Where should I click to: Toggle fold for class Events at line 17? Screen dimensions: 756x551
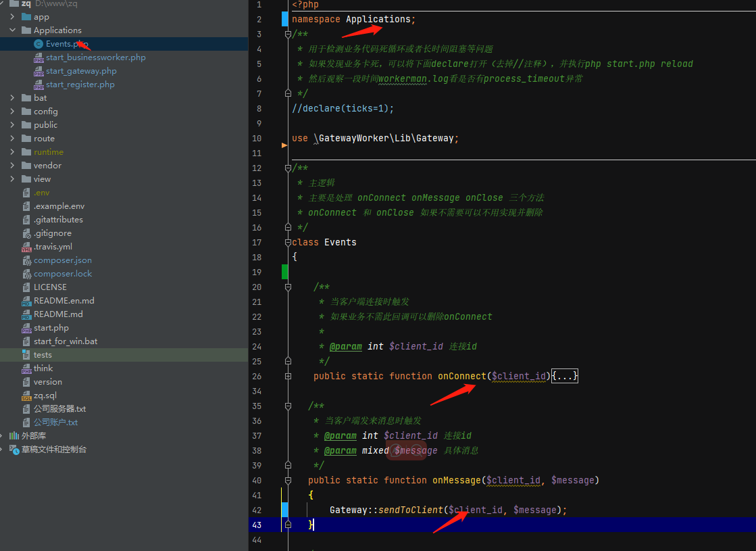click(x=288, y=242)
